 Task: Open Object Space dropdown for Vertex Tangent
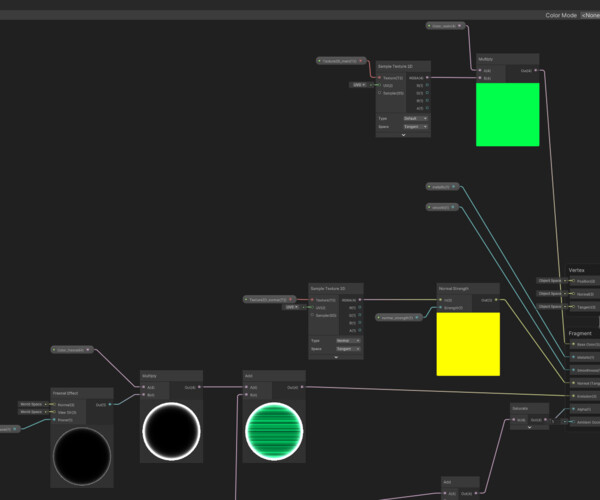552,307
